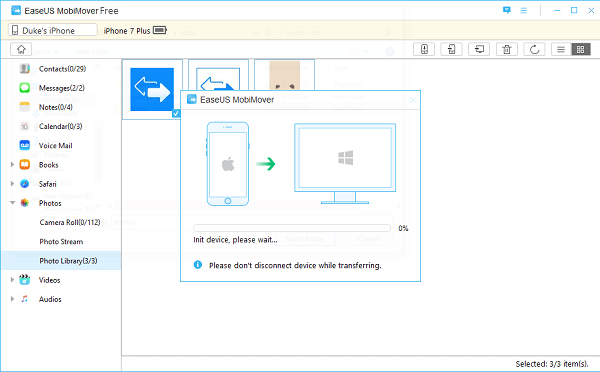
Task: Open Photo Stream
Action: point(61,241)
